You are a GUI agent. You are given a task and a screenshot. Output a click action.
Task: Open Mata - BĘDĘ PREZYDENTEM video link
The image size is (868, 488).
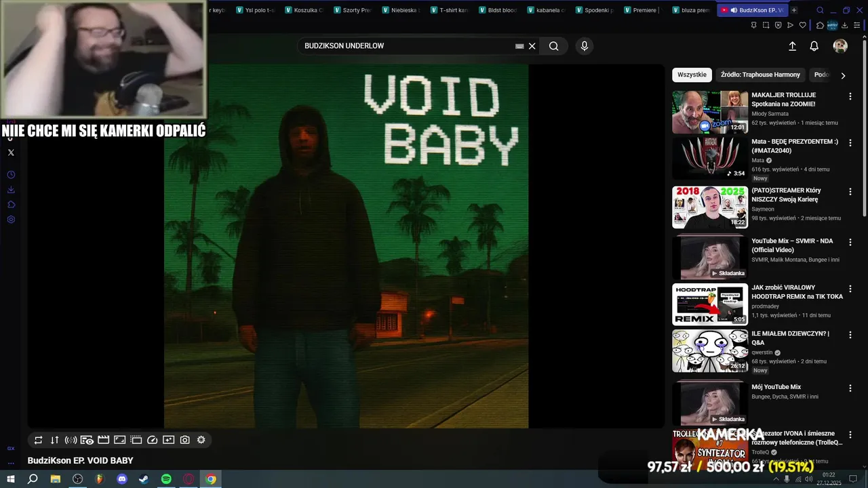pyautogui.click(x=795, y=146)
